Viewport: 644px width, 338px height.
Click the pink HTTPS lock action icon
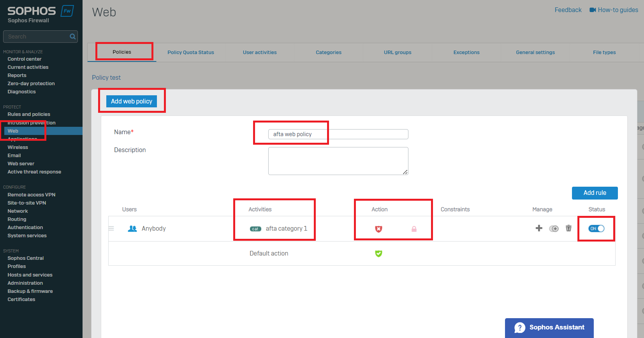point(414,229)
